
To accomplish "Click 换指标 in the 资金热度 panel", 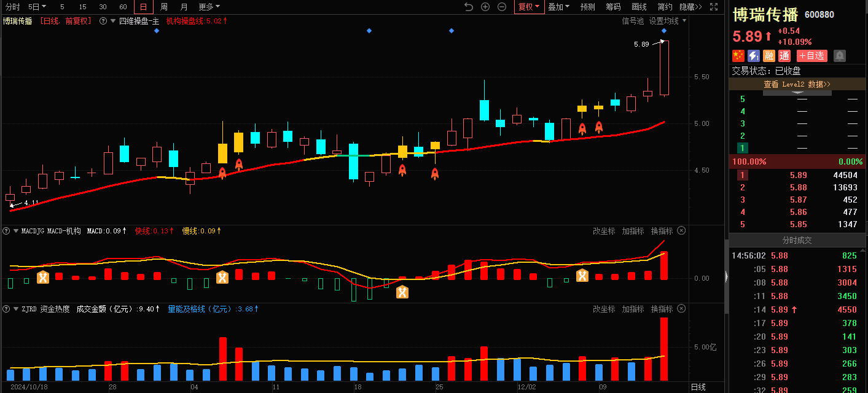I will (x=662, y=309).
